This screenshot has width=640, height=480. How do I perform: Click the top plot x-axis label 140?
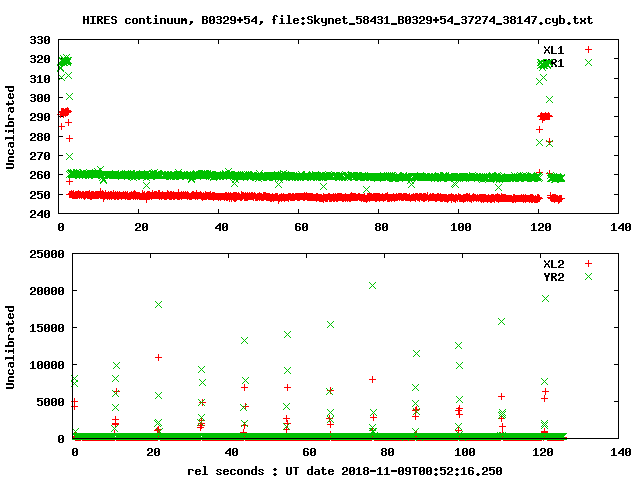pos(620,227)
